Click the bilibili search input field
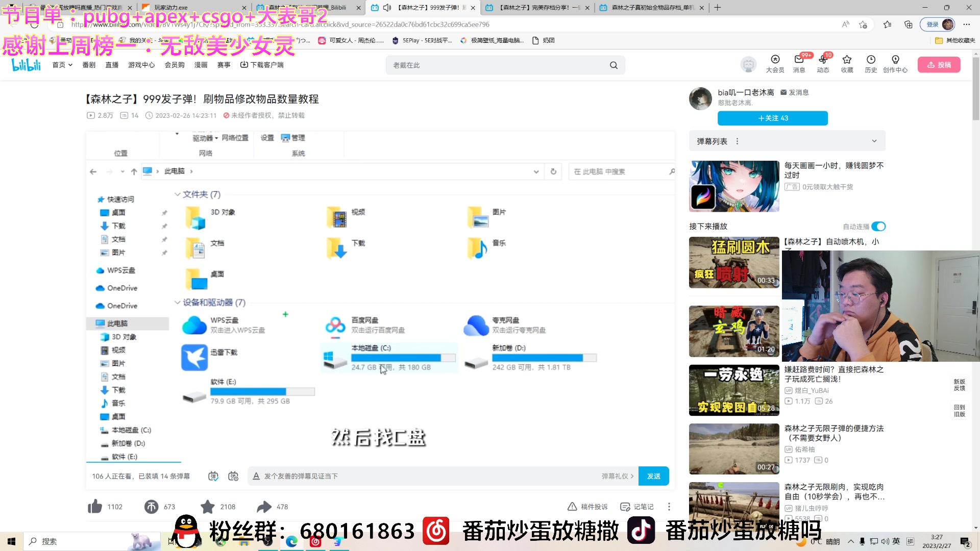The image size is (980, 551). pyautogui.click(x=498, y=65)
